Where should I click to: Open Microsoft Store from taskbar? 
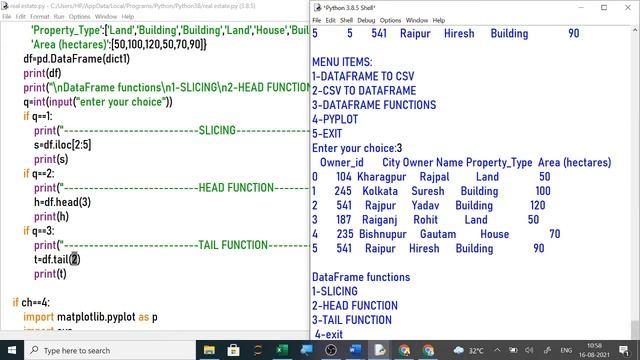click(233, 350)
